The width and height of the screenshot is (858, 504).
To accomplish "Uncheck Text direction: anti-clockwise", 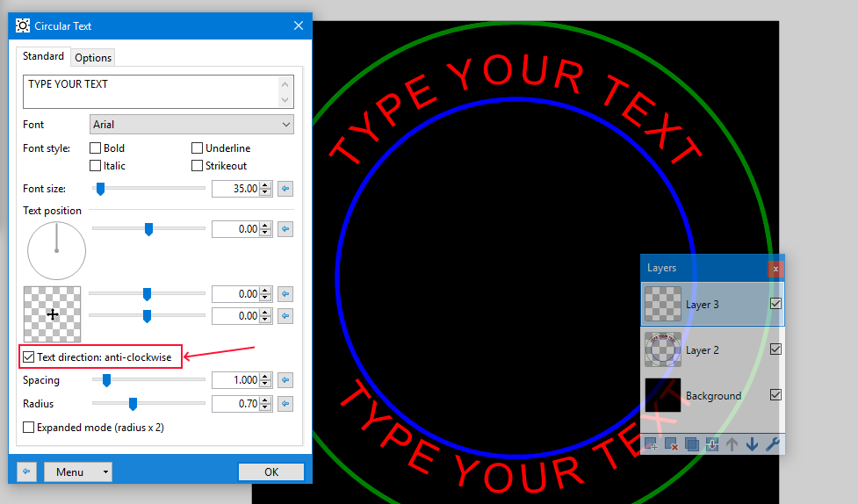I will click(28, 357).
